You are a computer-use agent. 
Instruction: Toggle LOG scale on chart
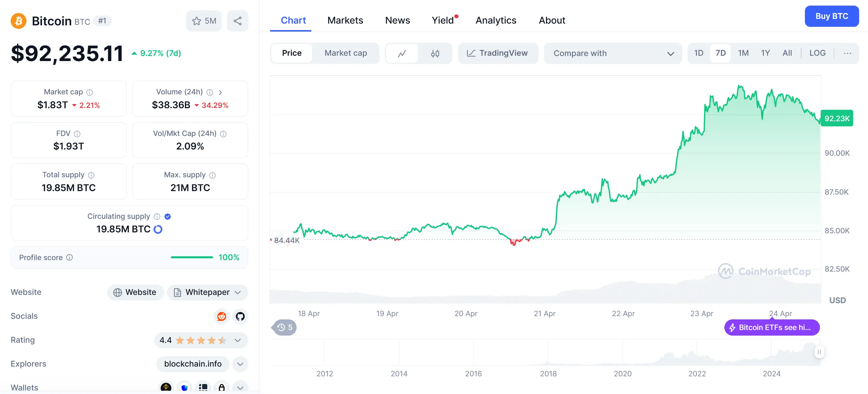tap(817, 53)
